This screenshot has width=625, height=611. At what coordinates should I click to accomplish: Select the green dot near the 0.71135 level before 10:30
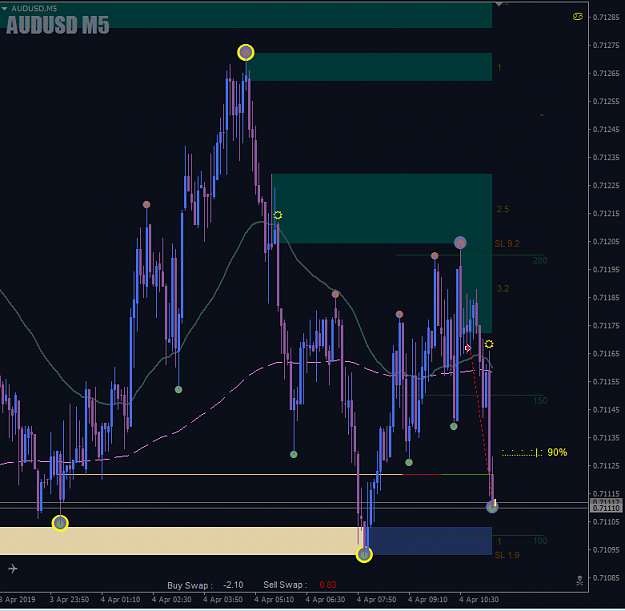pos(454,426)
